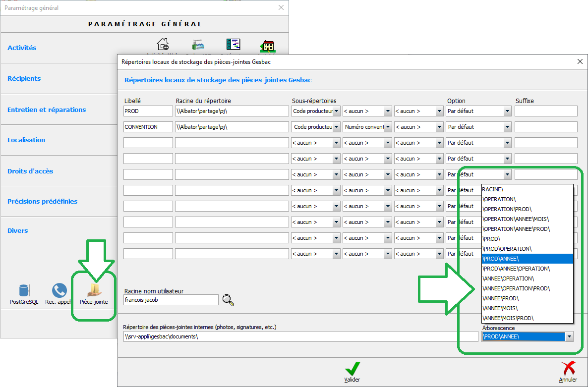Screen dimensions: 588x387
Task: Click the house with globe icon
Action: tap(163, 45)
